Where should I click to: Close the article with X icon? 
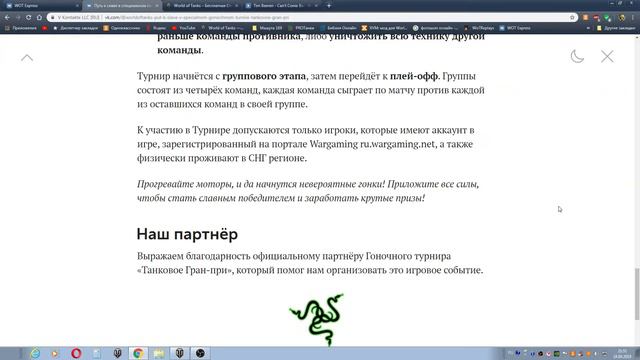[x=607, y=56]
